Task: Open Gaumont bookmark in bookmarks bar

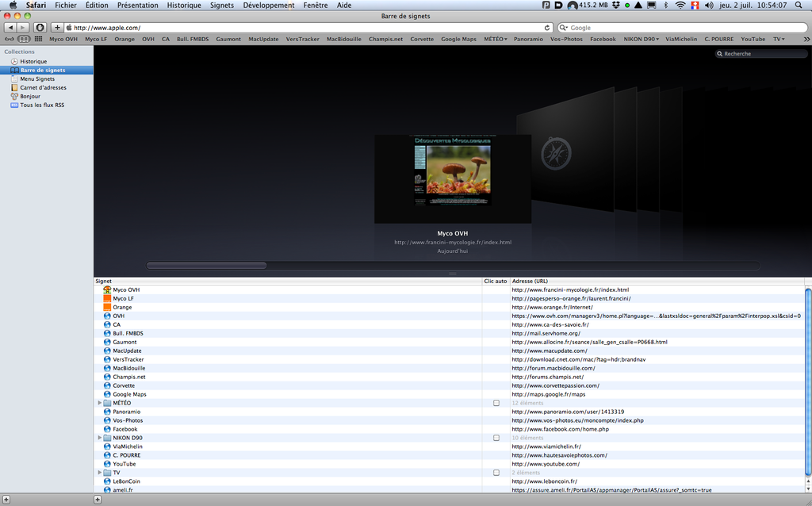Action: point(228,39)
